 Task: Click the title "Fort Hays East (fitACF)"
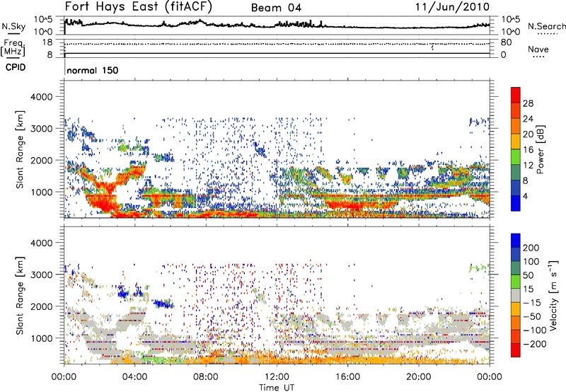pyautogui.click(x=138, y=6)
